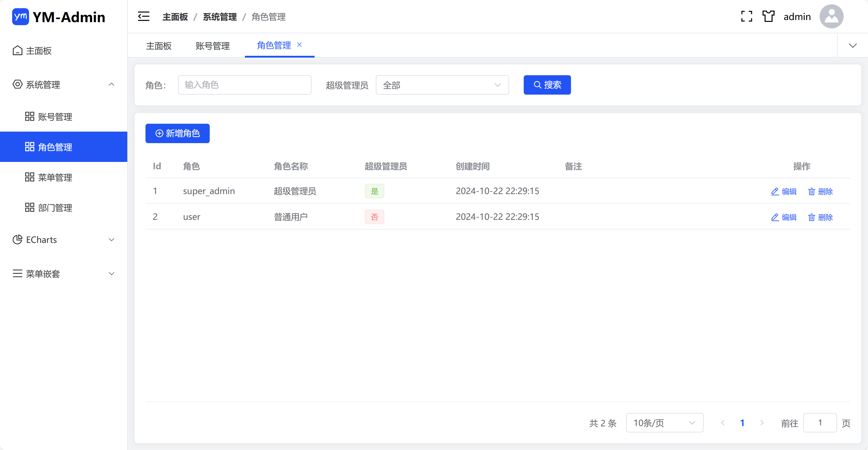Delete the user role row
868x450 pixels.
click(820, 217)
